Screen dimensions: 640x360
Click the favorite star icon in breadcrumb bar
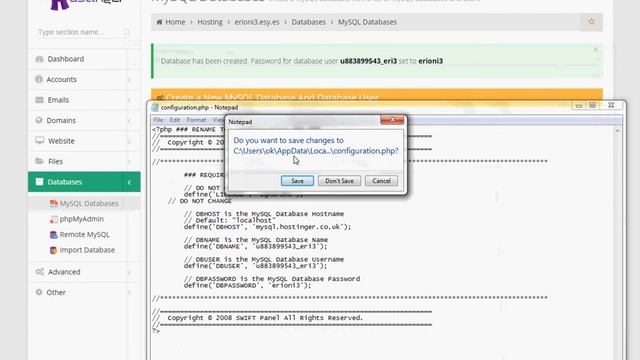(x=591, y=22)
